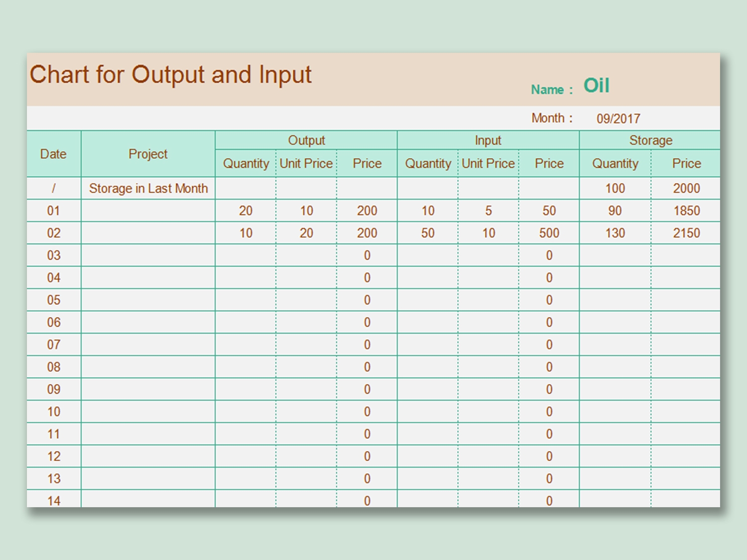The height and width of the screenshot is (560, 747).
Task: Select the date 14 row label
Action: (x=53, y=501)
